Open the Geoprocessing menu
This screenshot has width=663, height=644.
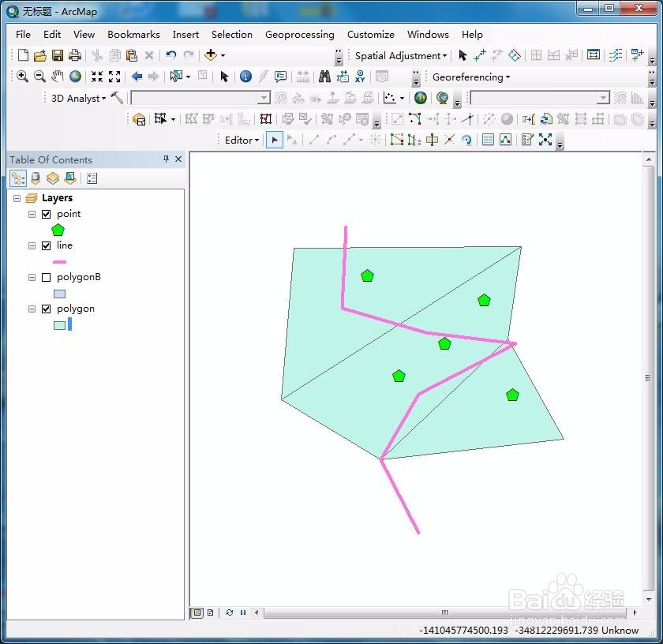pyautogui.click(x=299, y=34)
